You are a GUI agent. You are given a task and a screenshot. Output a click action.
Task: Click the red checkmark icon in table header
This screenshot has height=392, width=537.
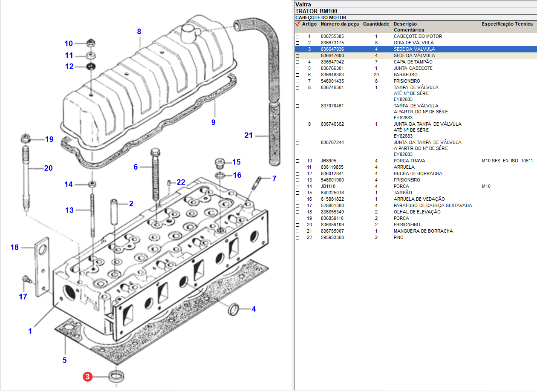pos(297,24)
